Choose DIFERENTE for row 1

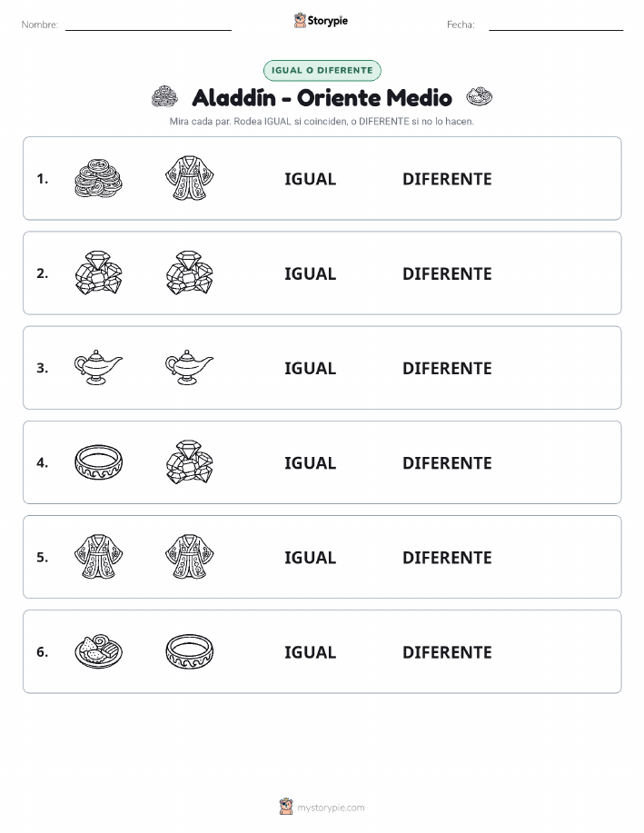447,179
